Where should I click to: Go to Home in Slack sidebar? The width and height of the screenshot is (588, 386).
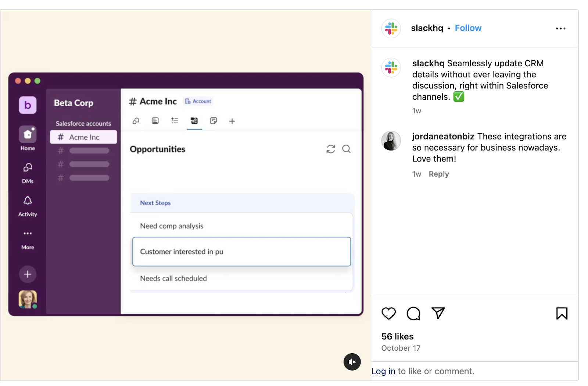click(x=28, y=139)
